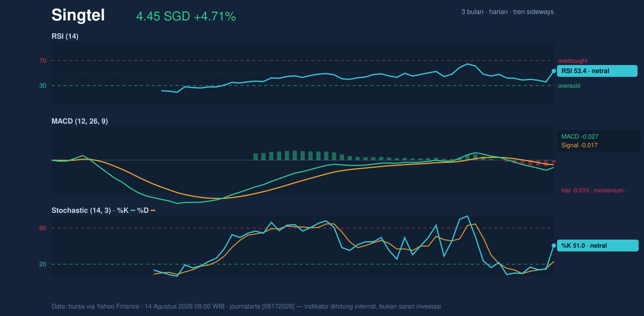Click the %K 51.0 · netral badge
The image size is (644, 316).
[597, 246]
